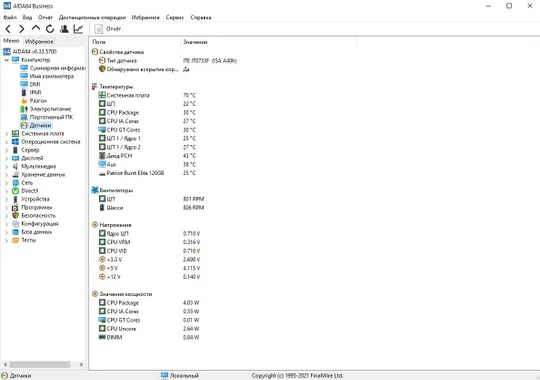Switch to the Меню tab in the sidebar
The width and height of the screenshot is (540, 380).
[x=11, y=41]
